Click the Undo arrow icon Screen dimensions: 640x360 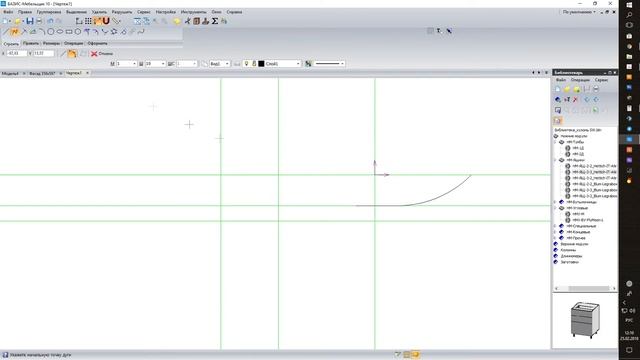(50, 21)
